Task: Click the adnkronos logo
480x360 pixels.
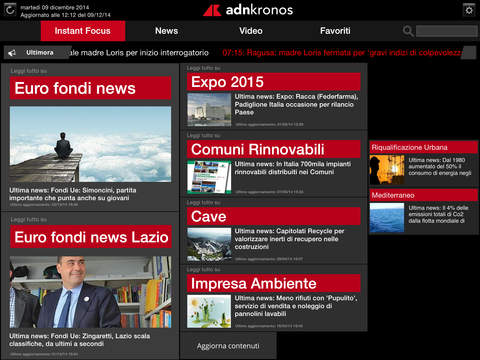Action: point(248,10)
